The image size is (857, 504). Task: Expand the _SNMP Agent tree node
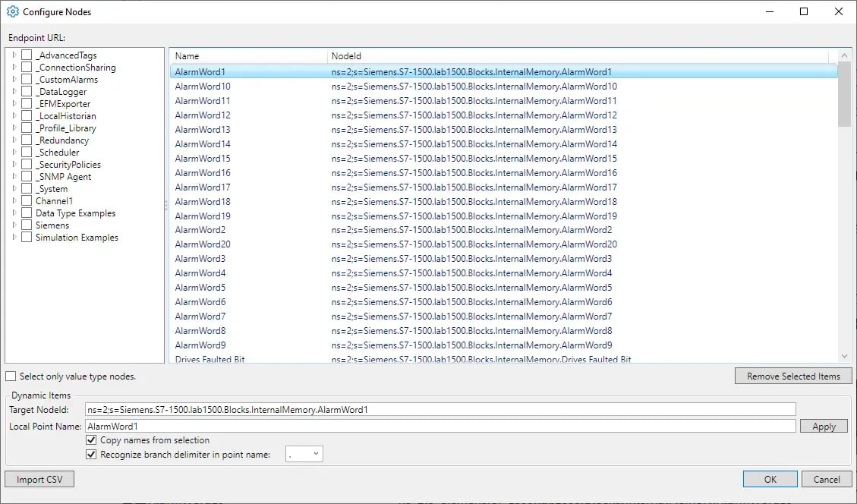[x=15, y=176]
